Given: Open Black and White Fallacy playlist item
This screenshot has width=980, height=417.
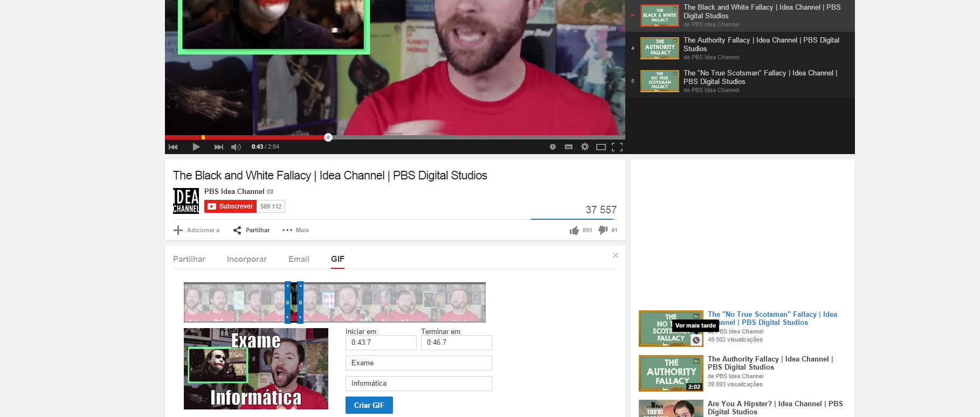Looking at the screenshot, I should click(x=740, y=16).
